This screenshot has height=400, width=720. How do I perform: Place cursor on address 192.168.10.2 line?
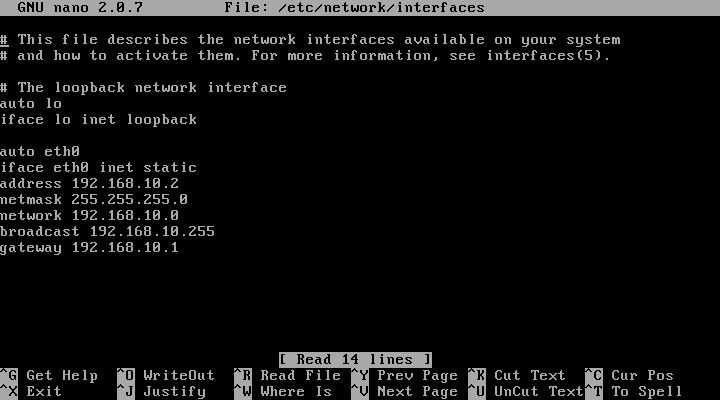pos(89,184)
